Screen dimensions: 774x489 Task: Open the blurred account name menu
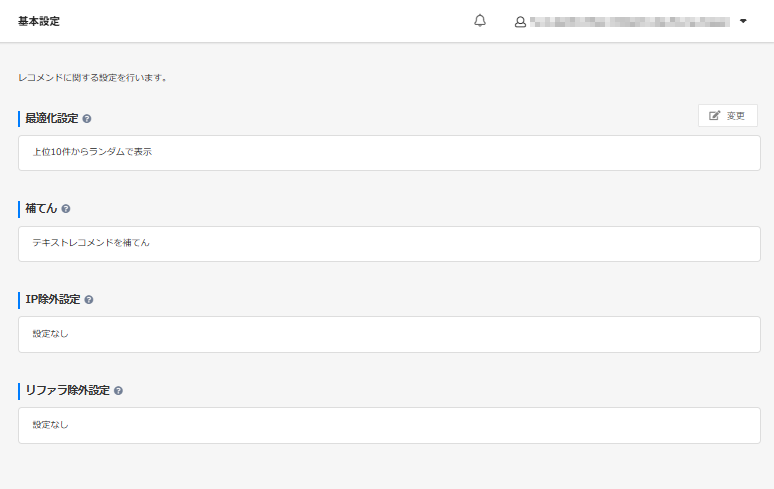[x=629, y=21]
